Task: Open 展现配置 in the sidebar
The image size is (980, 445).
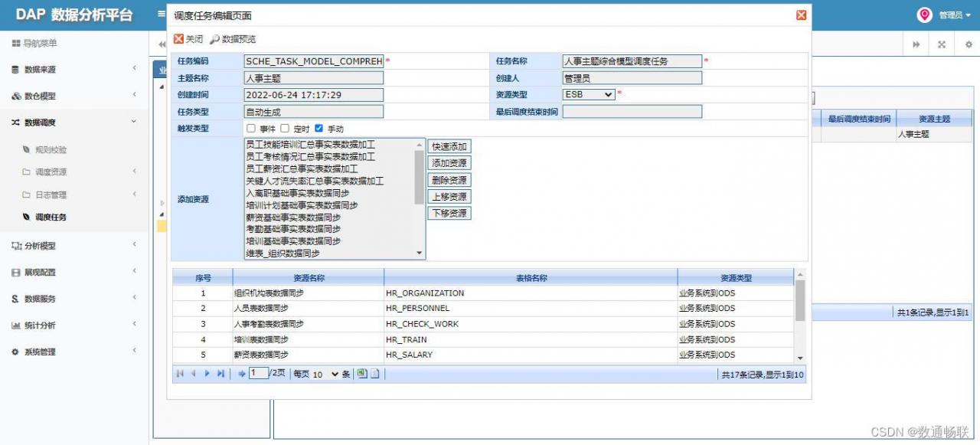Action: point(74,272)
